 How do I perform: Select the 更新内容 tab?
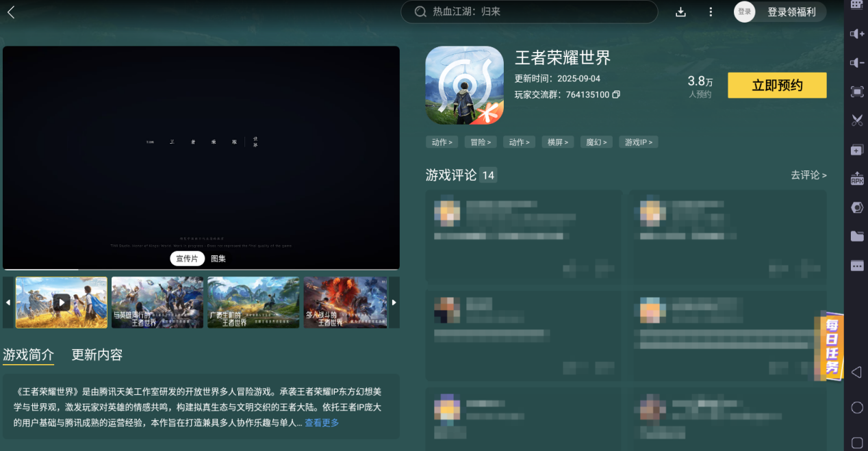click(97, 355)
